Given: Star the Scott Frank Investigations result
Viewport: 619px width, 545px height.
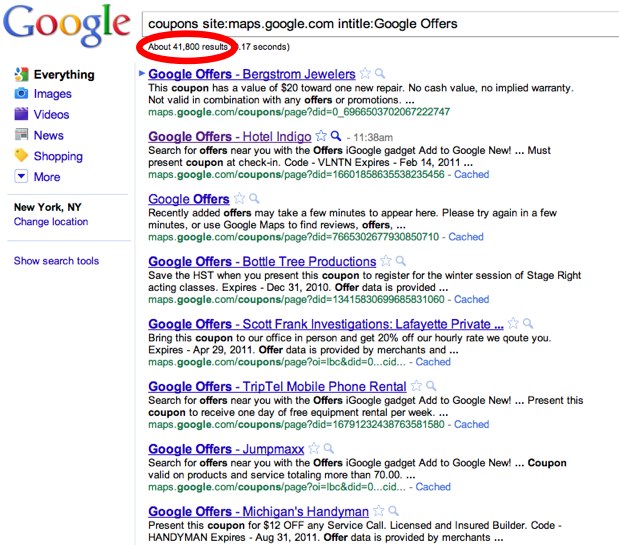Looking at the screenshot, I should tap(513, 324).
